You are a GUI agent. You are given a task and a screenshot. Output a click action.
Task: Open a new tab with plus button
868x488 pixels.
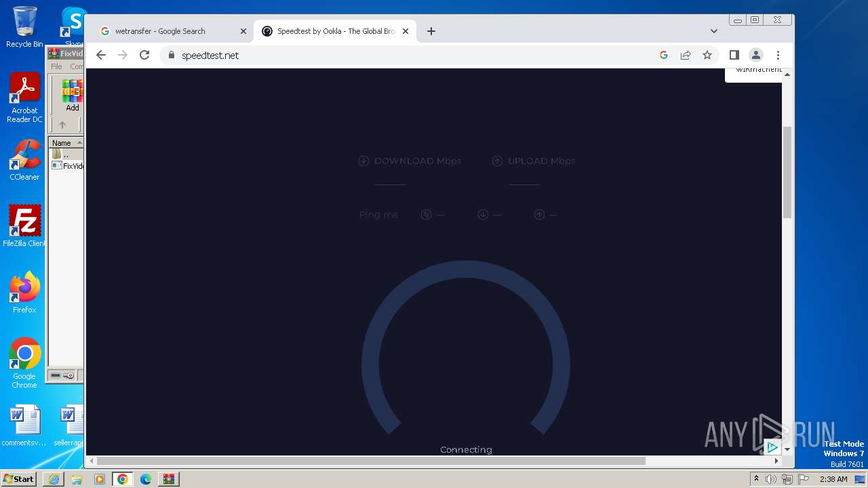click(431, 31)
